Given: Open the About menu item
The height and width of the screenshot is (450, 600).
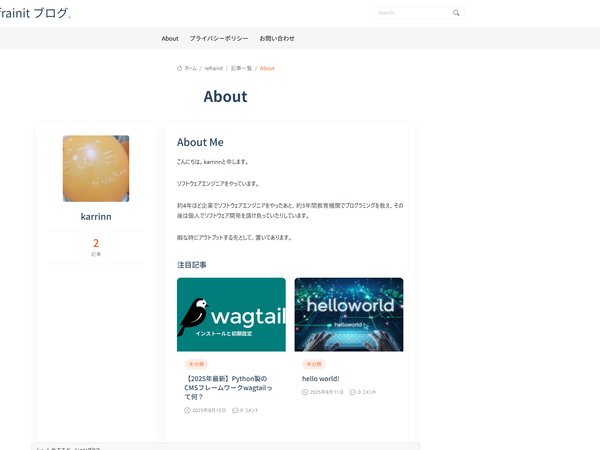Looking at the screenshot, I should (x=170, y=38).
